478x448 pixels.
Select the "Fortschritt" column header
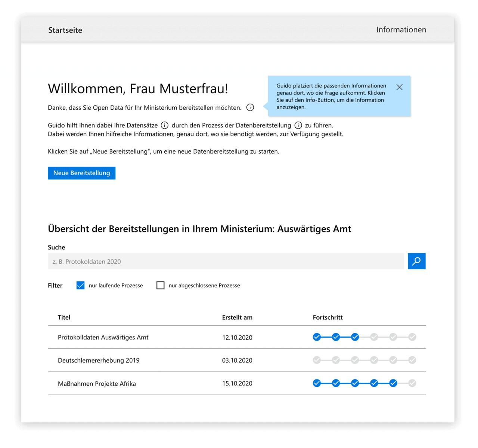tap(328, 317)
